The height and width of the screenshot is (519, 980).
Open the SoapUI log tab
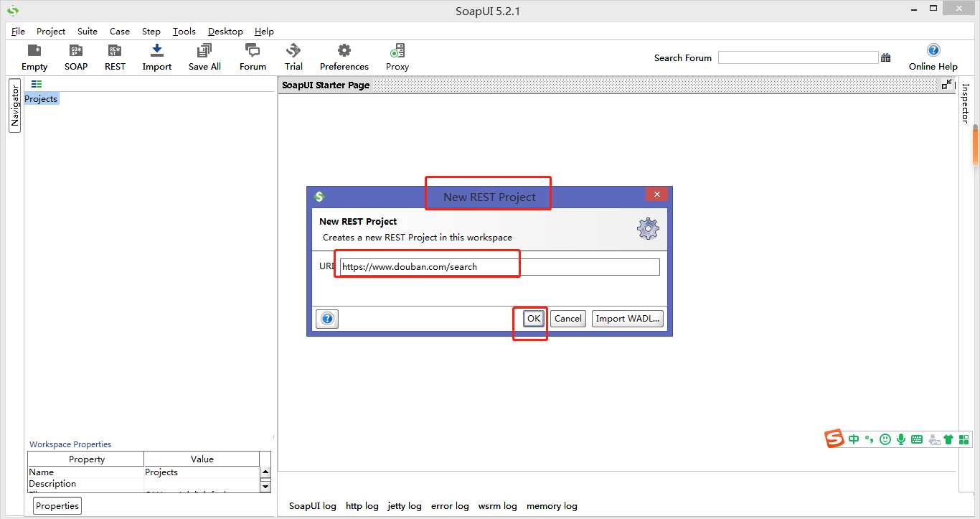click(x=312, y=506)
